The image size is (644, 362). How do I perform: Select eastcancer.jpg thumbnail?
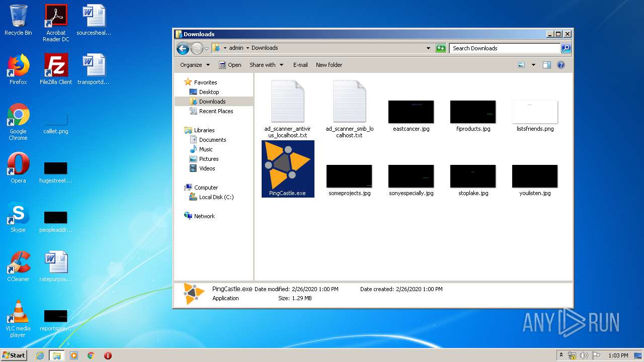coord(411,112)
